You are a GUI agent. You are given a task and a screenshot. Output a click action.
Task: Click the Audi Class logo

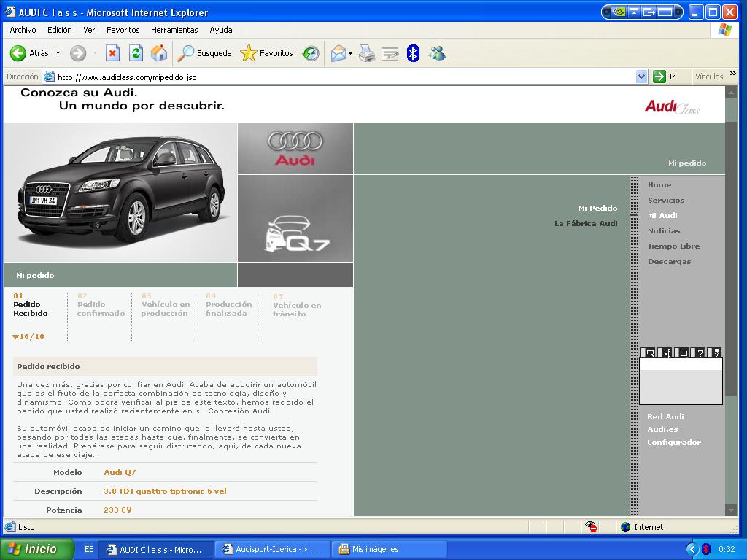point(672,107)
